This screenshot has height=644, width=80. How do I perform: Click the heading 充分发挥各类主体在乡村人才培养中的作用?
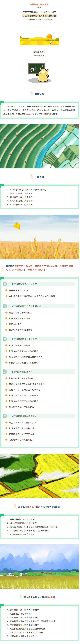coord(39,506)
